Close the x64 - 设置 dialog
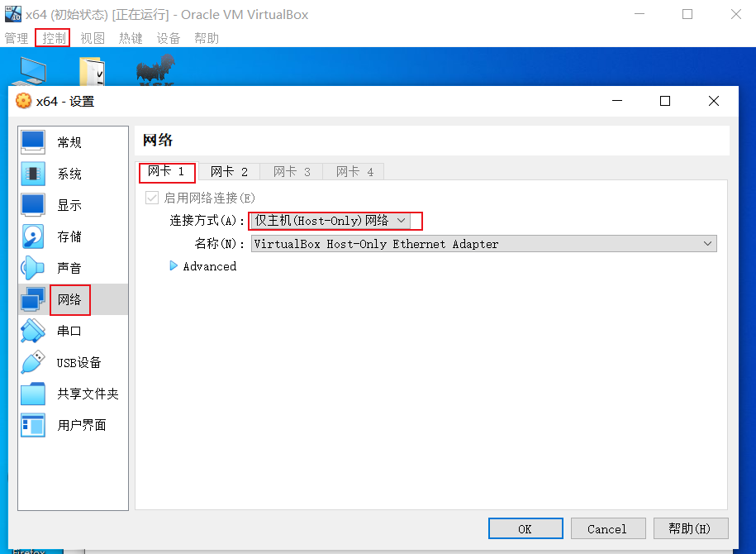 714,101
